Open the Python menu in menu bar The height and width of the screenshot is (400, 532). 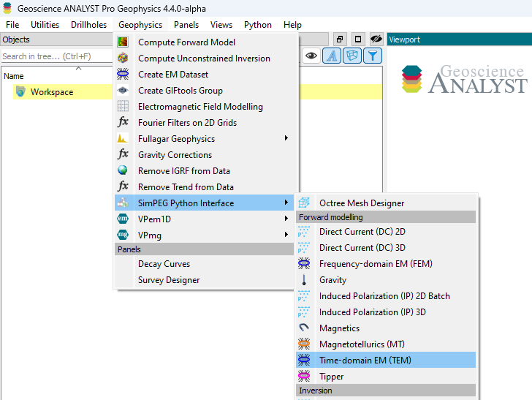pyautogui.click(x=257, y=25)
